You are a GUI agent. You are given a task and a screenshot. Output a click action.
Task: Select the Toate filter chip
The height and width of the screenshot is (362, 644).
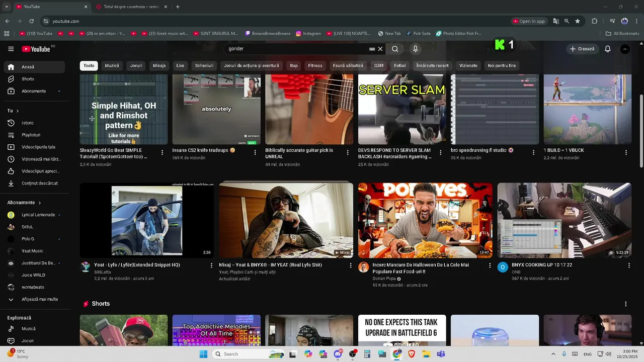(x=89, y=65)
